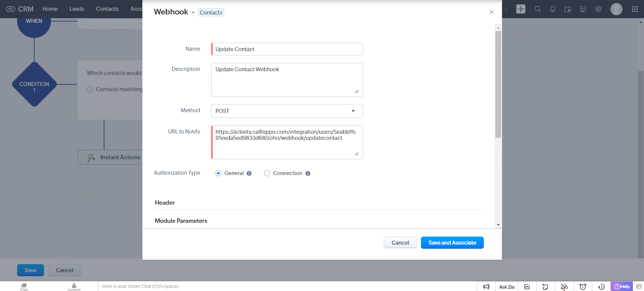Open the marketplace store icon
Viewport: 644px width, 291px height.
click(583, 9)
